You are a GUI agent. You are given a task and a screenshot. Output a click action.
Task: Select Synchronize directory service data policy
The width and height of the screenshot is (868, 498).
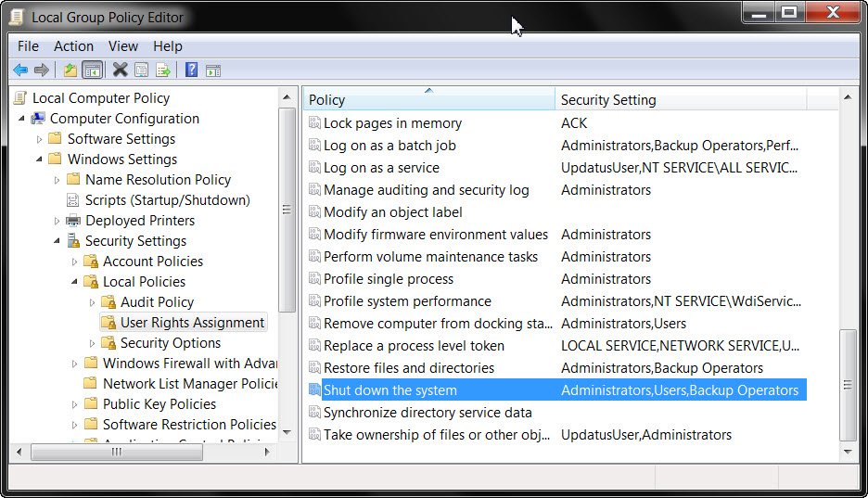click(428, 413)
